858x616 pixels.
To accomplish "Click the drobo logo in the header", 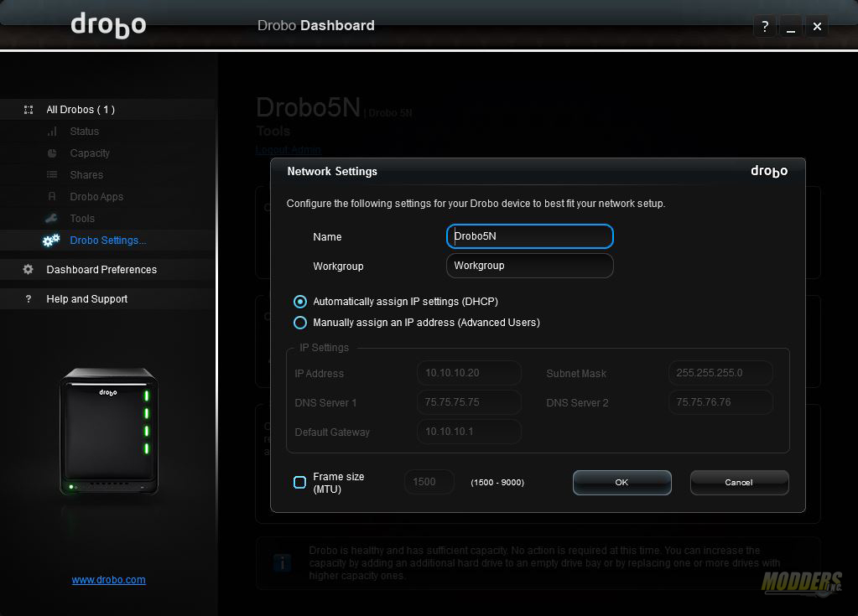I will tap(108, 25).
